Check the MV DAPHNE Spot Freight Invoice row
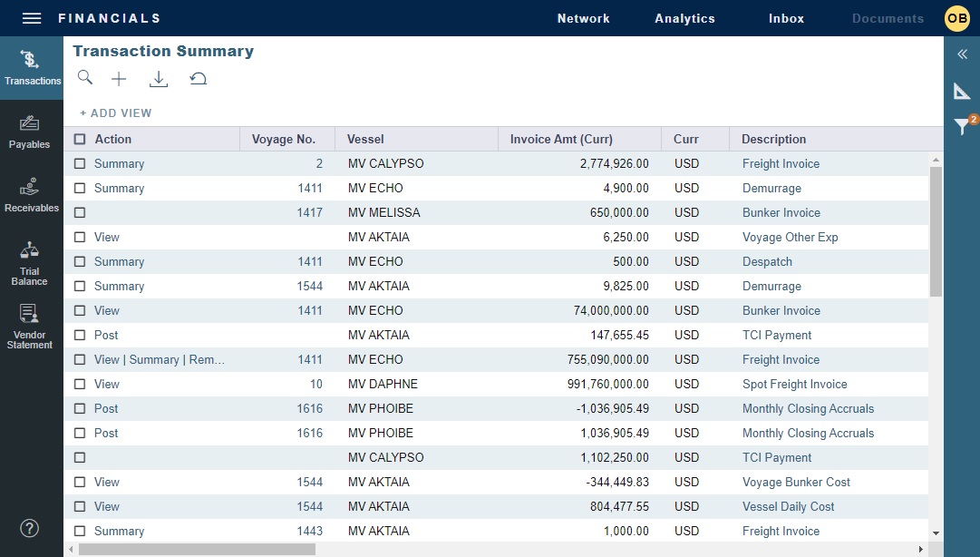Image resolution: width=980 pixels, height=557 pixels. (x=79, y=384)
